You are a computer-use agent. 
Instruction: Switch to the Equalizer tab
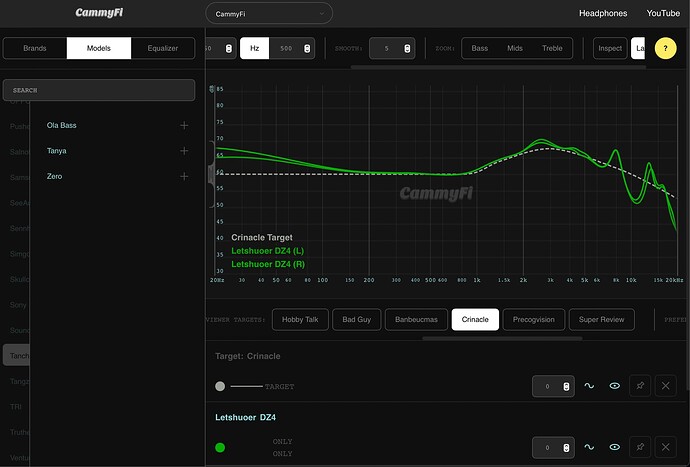163,48
